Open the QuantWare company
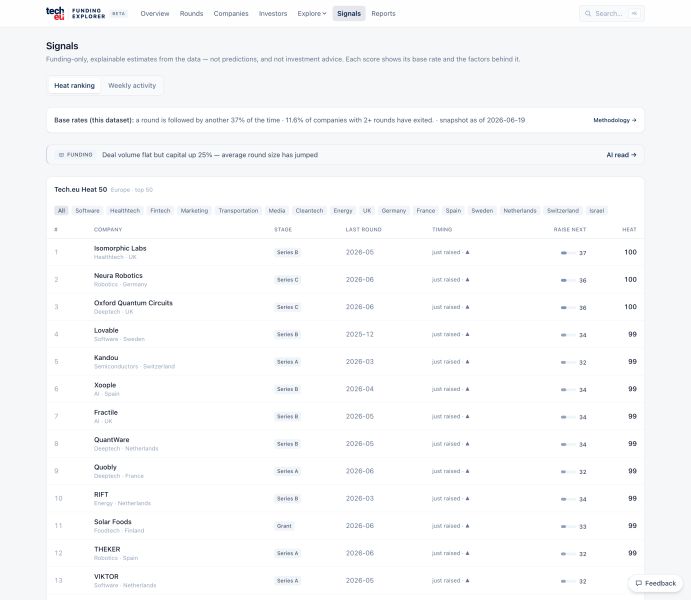Image resolution: width=691 pixels, height=600 pixels. pyautogui.click(x=111, y=440)
